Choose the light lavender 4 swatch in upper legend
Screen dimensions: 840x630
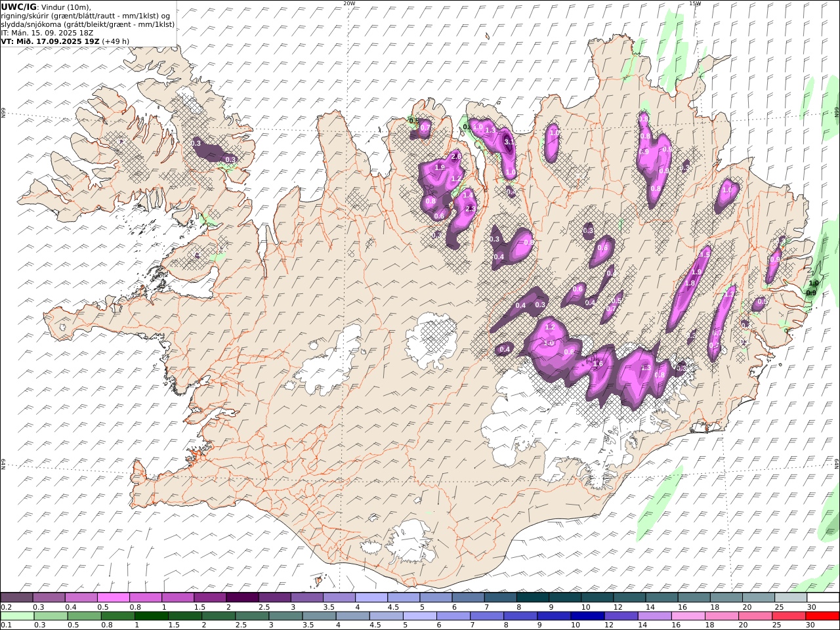(x=371, y=597)
